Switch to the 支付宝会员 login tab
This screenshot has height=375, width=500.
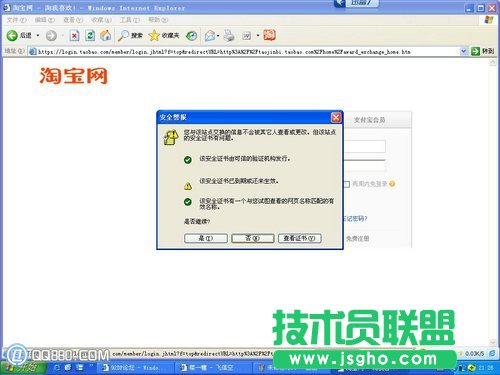pos(370,120)
